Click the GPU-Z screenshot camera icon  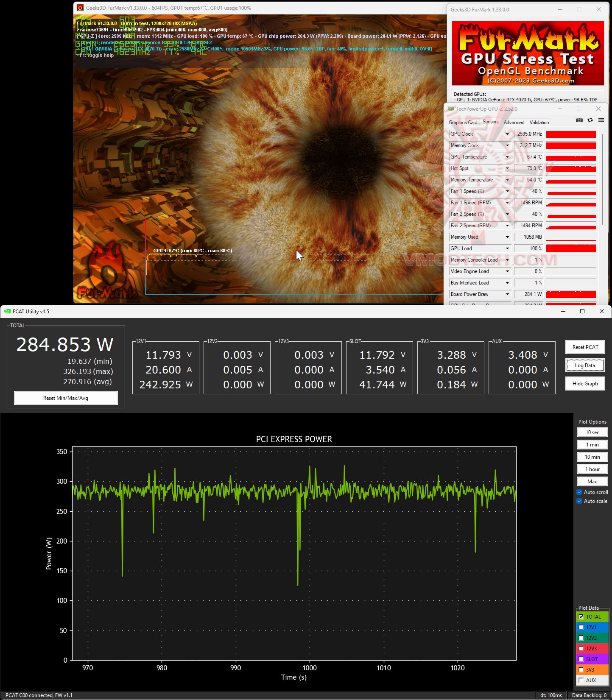579,120
